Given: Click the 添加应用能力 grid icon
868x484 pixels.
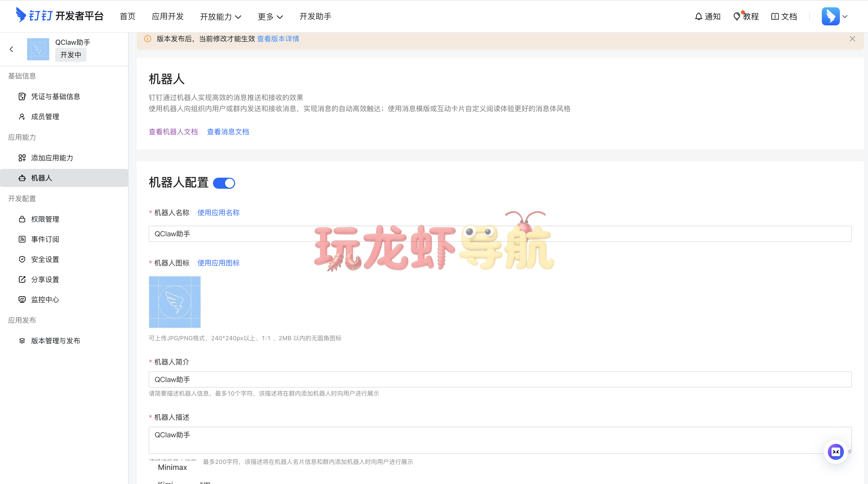Looking at the screenshot, I should (22, 158).
